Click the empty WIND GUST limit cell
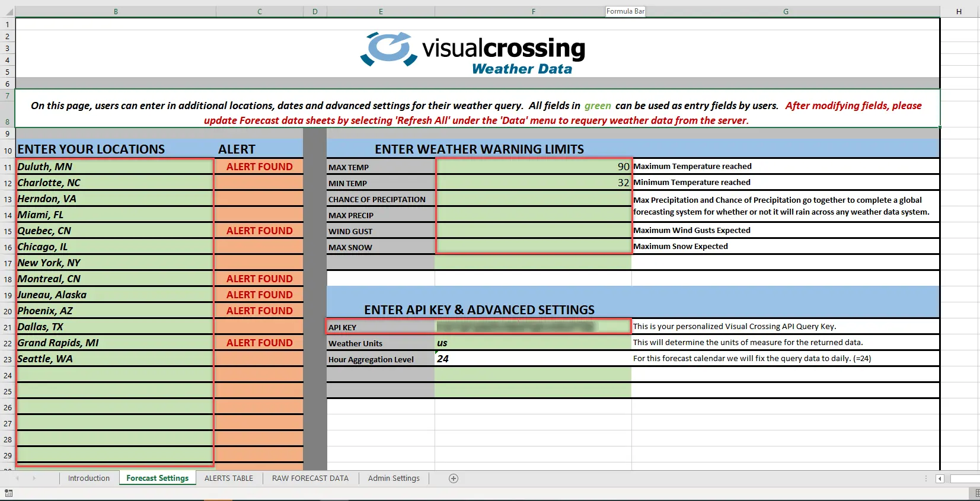980x501 pixels. [533, 231]
